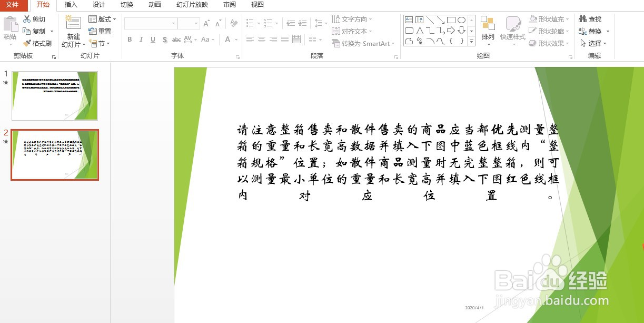Pick the straight line shape
The image size is (644, 323).
pyautogui.click(x=430, y=20)
